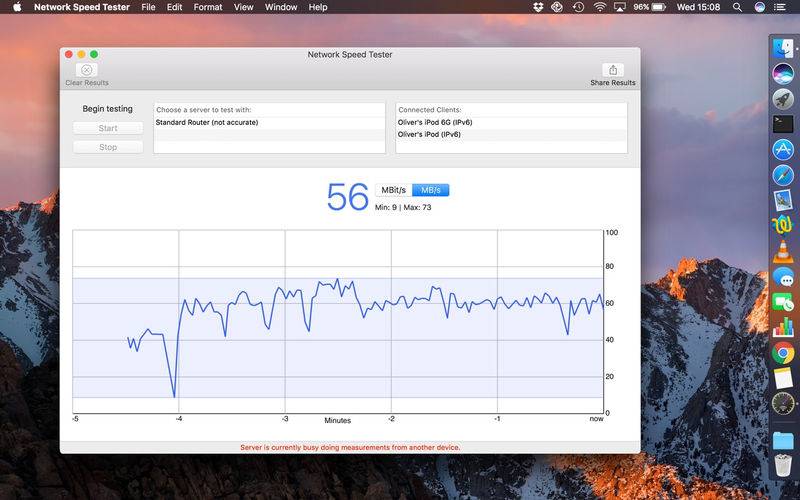This screenshot has height=500, width=800.
Task: Click the Min: 9 | Max: 73 readout
Action: [403, 207]
